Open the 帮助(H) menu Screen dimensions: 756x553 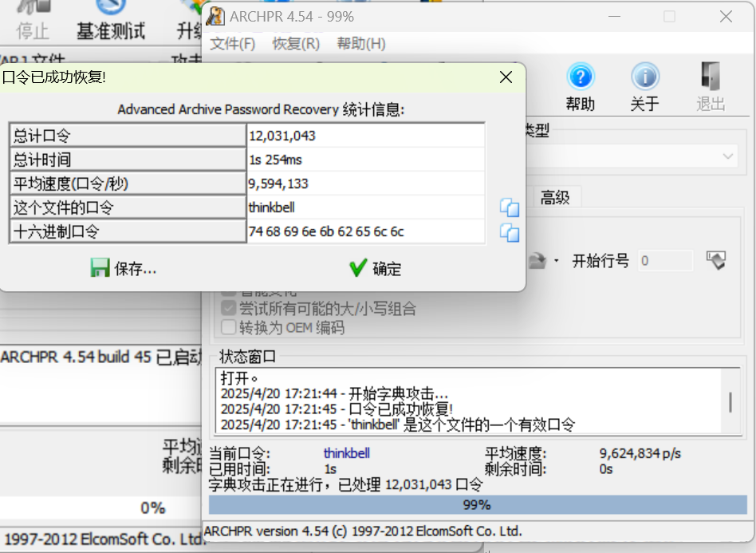(360, 44)
